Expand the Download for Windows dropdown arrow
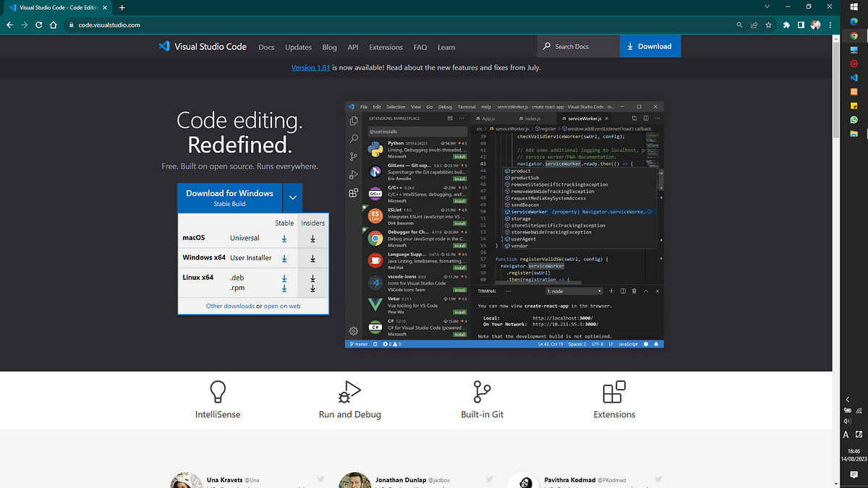 292,197
